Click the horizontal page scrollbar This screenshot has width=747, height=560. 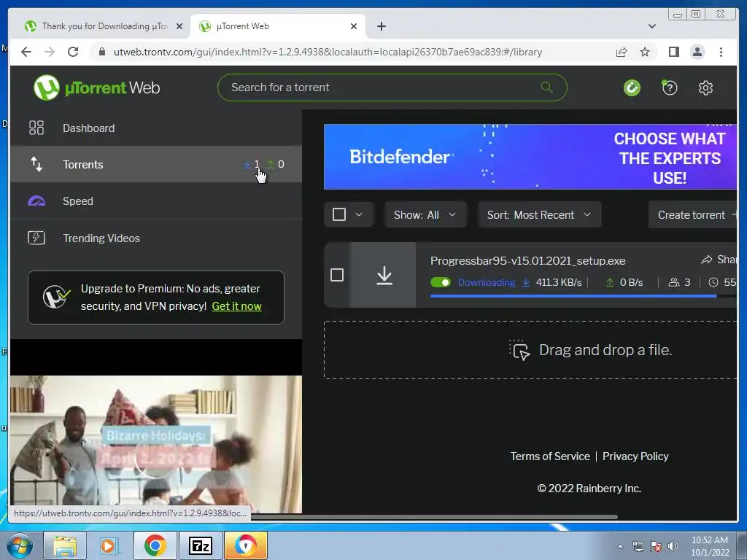coord(433,517)
